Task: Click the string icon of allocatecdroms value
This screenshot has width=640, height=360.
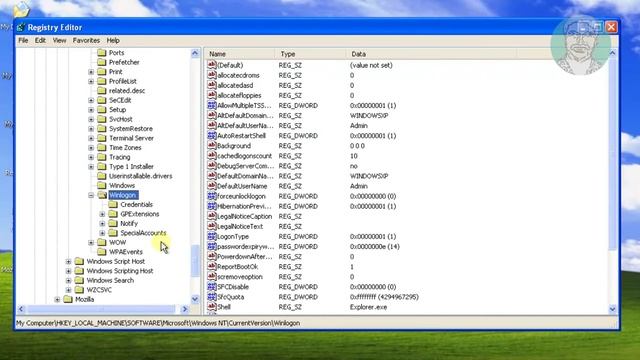Action: [x=211, y=75]
